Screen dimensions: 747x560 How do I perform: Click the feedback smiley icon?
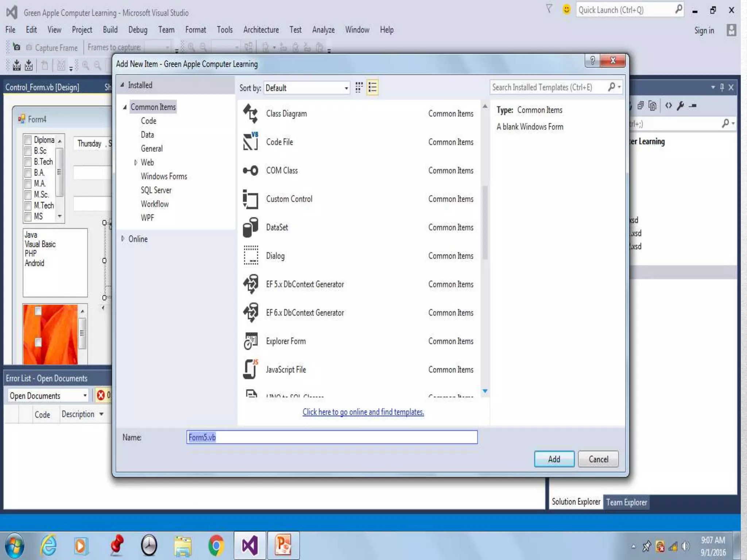(566, 10)
